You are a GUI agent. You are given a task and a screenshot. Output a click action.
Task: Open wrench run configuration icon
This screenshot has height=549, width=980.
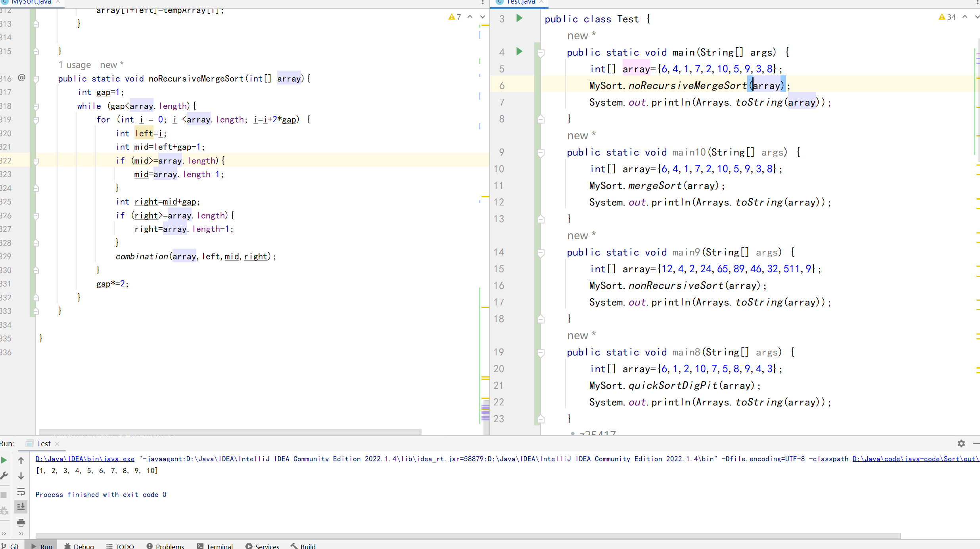[4, 476]
